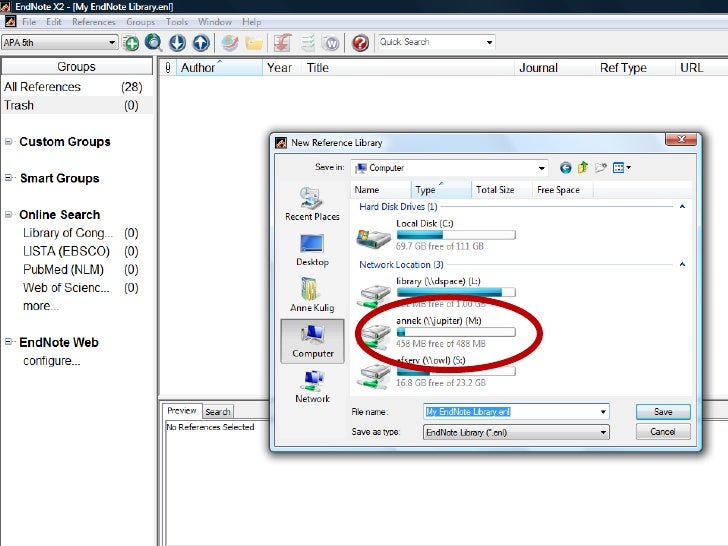This screenshot has height=546, width=728.
Task: Open the Save as type dropdown
Action: click(x=516, y=432)
